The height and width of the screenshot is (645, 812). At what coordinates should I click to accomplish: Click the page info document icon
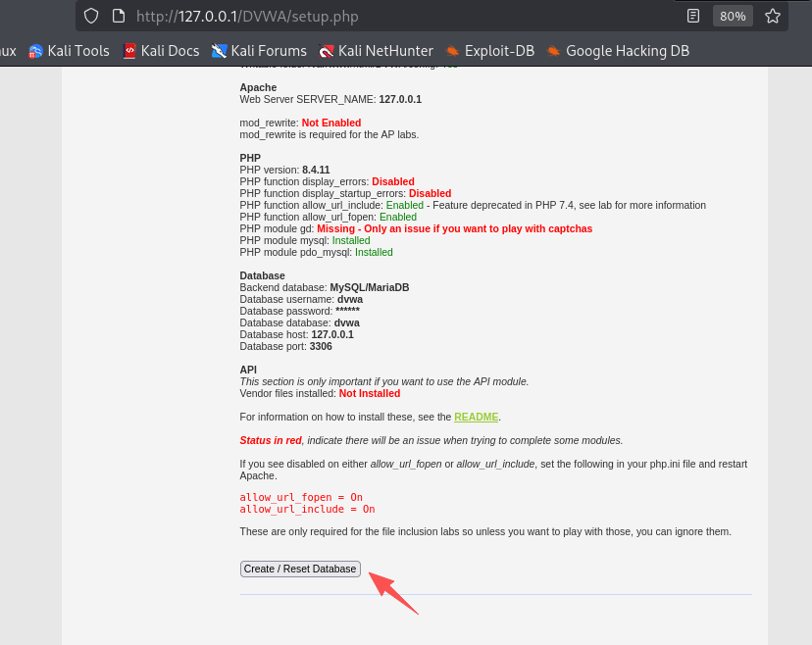119,16
